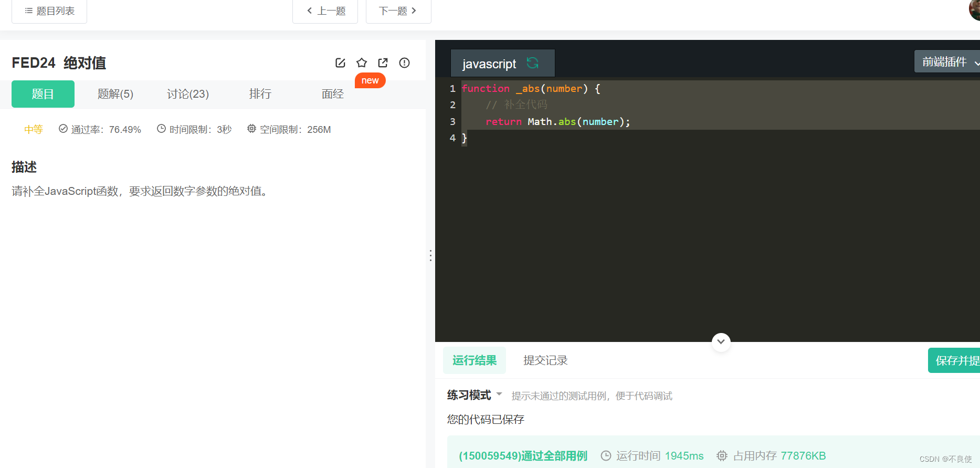Open the 讨论(23) tab

(188, 94)
